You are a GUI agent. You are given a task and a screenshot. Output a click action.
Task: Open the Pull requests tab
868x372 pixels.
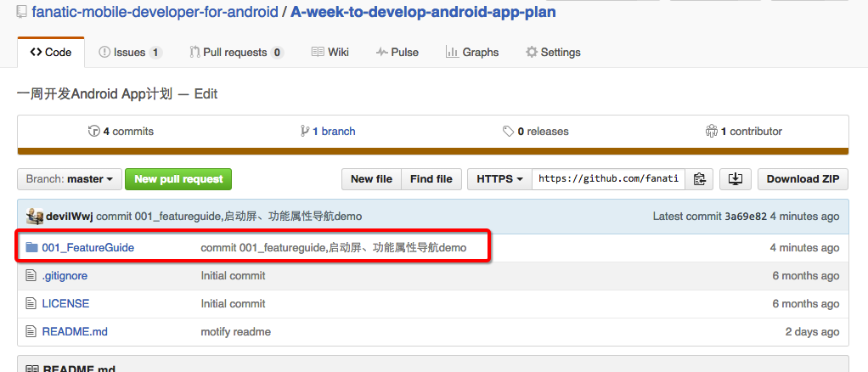[235, 53]
